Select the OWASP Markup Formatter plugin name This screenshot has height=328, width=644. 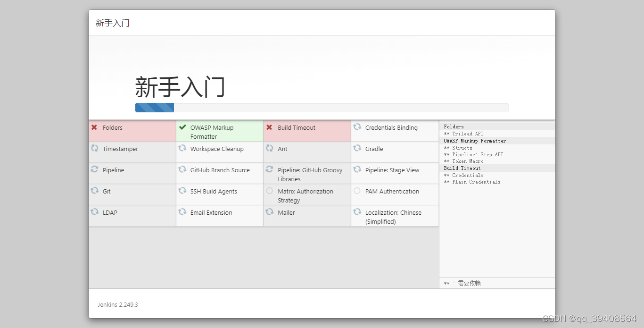click(x=212, y=132)
